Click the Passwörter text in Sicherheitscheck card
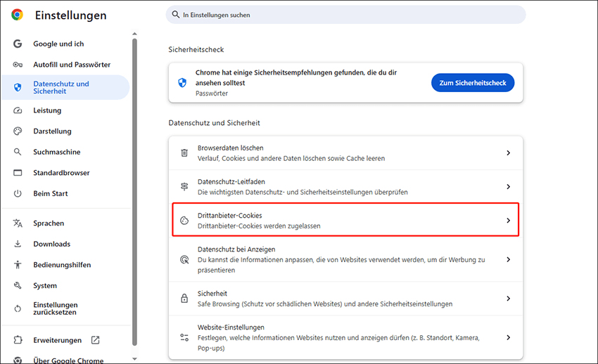This screenshot has height=364, width=598. coord(212,93)
